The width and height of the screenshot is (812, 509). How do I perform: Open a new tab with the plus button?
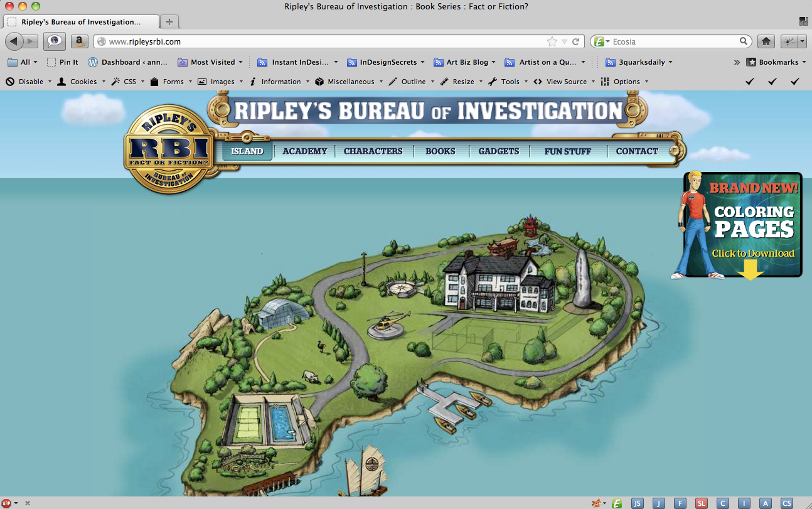(x=169, y=22)
